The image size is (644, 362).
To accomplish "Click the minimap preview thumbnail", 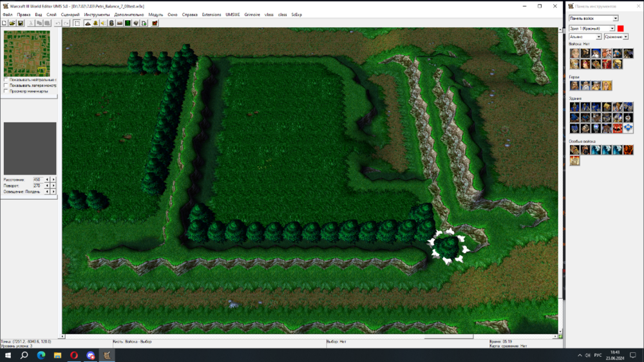I will click(x=27, y=53).
